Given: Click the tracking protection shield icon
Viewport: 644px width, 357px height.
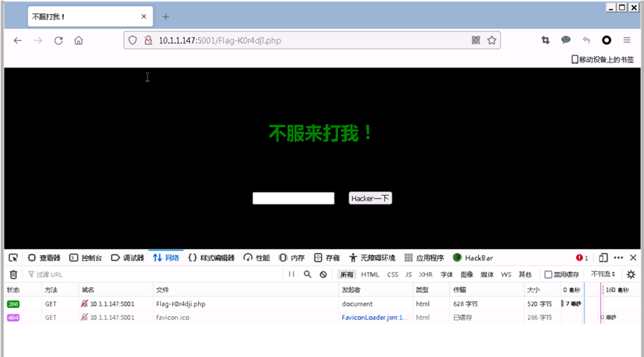Looking at the screenshot, I should [133, 40].
